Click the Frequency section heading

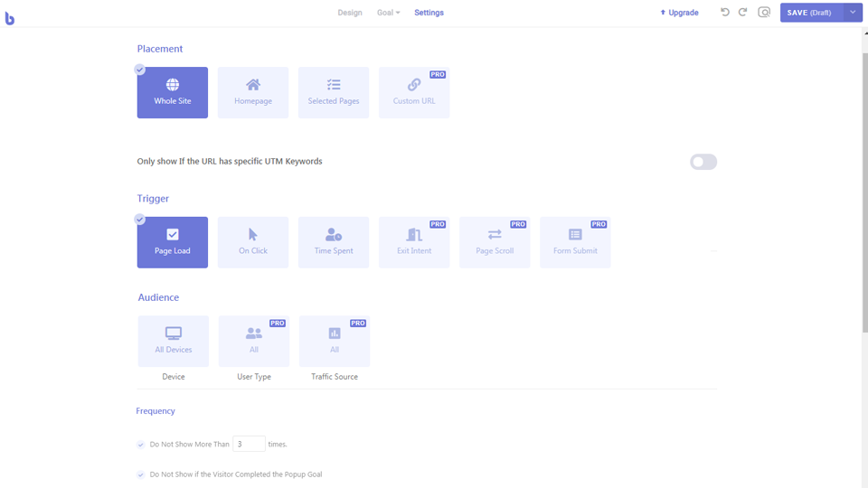coord(156,410)
